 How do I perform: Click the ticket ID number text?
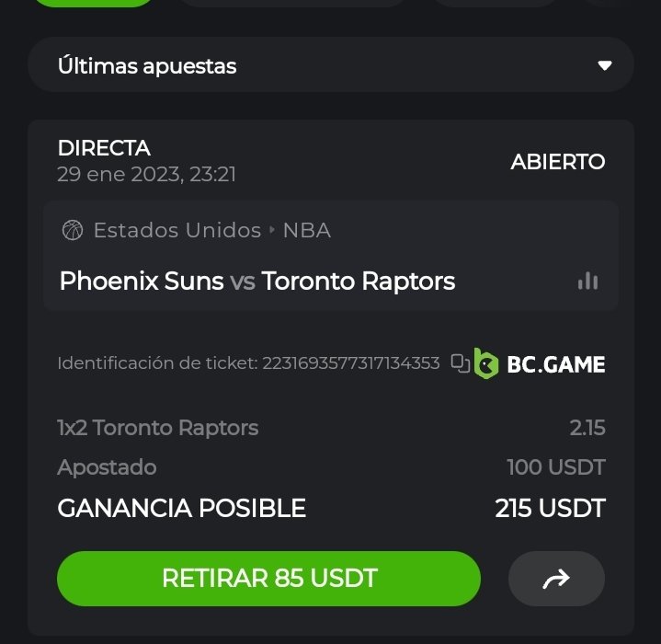[351, 363]
